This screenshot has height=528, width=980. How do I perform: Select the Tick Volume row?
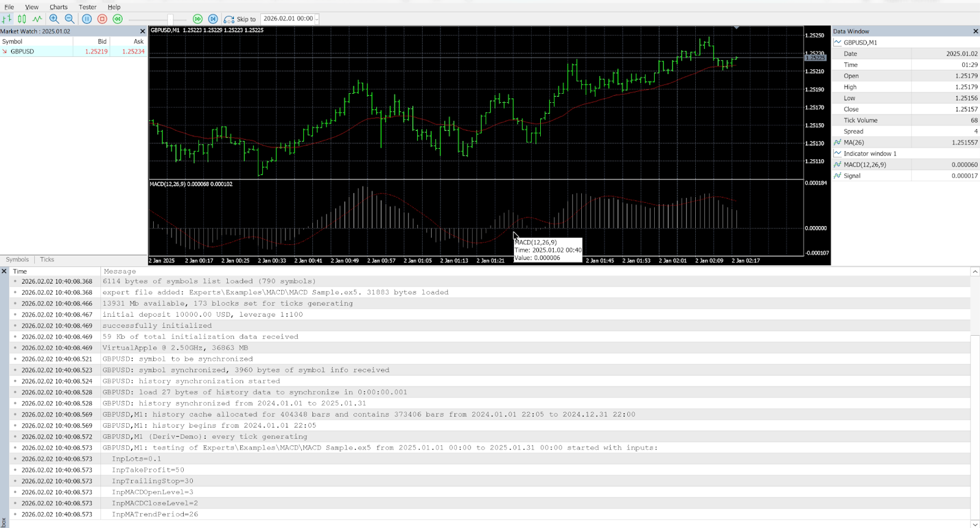click(906, 120)
